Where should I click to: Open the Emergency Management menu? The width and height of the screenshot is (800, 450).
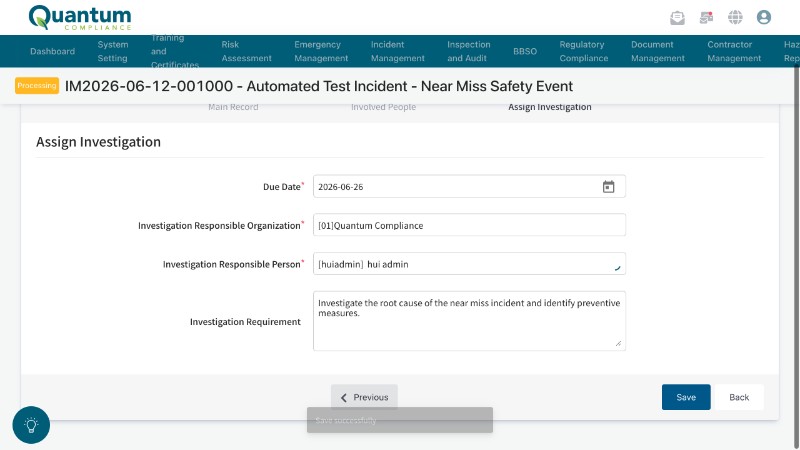click(x=321, y=51)
